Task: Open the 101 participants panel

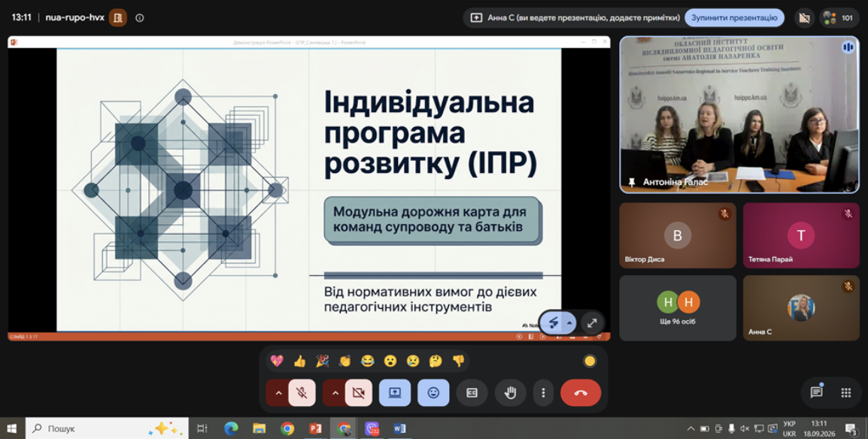Action: 839,18
